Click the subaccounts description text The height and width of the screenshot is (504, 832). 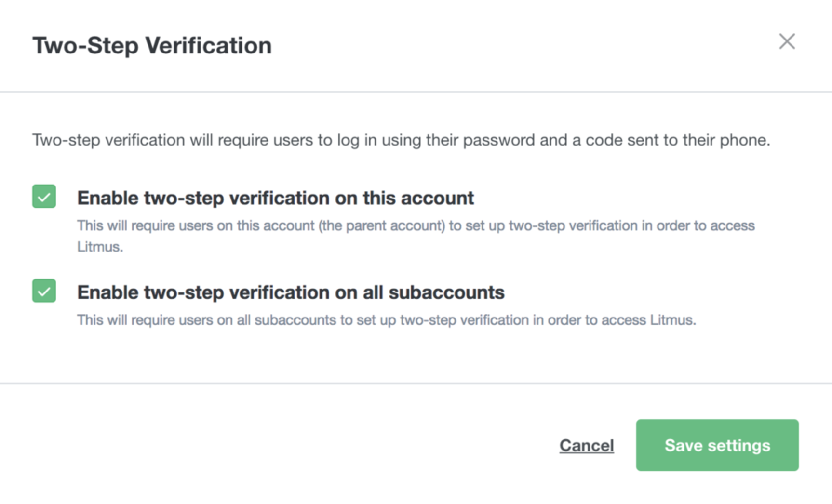386,320
